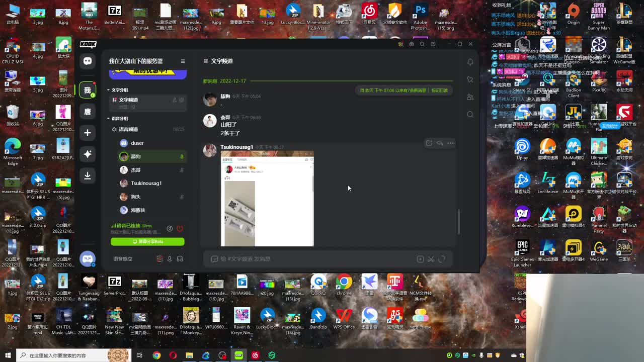Image resolution: width=644 pixels, height=362 pixels.
Task: Start 屏幕分享Beta screen sharing
Action: 147,242
